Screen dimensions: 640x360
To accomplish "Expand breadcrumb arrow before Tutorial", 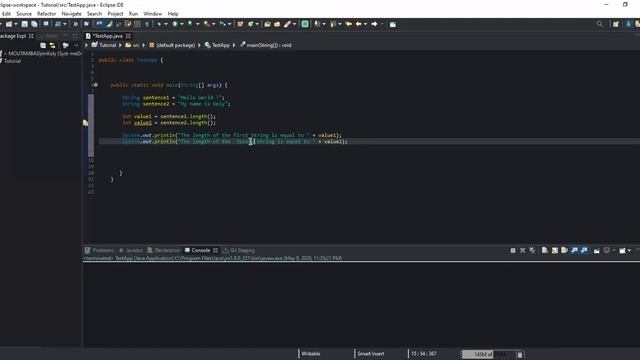I will click(x=87, y=45).
